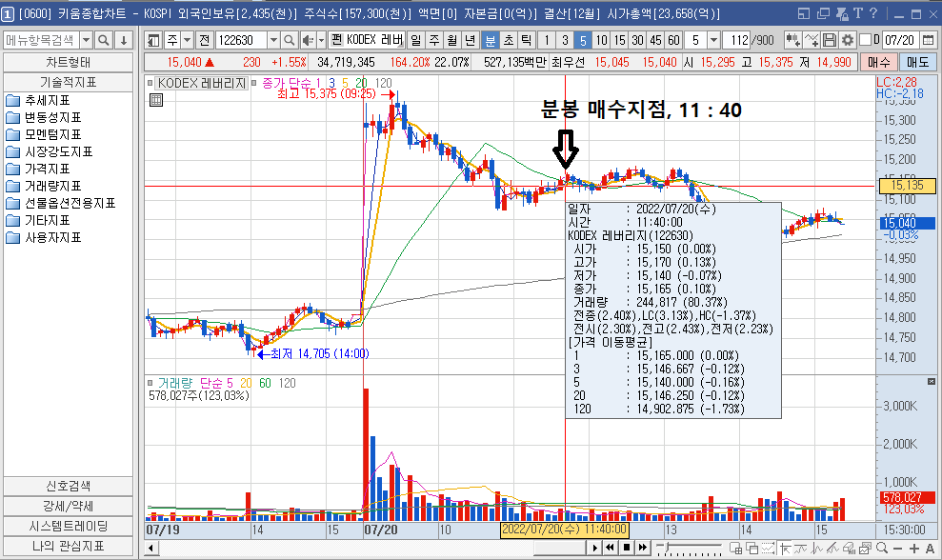Click the candlestick compare chart icon

coord(793,40)
